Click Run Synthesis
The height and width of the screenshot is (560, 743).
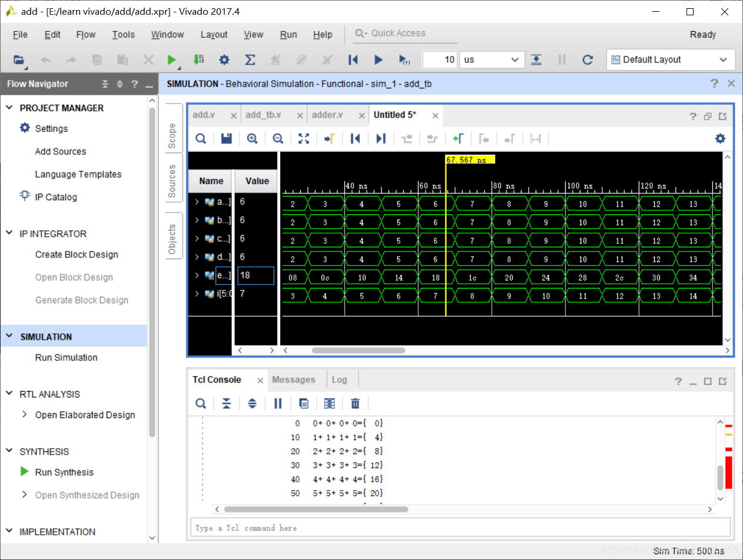point(64,472)
